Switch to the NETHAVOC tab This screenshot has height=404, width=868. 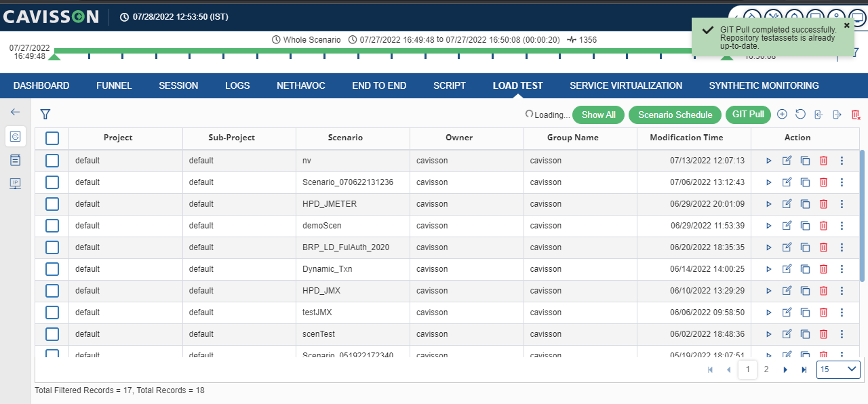(x=301, y=85)
